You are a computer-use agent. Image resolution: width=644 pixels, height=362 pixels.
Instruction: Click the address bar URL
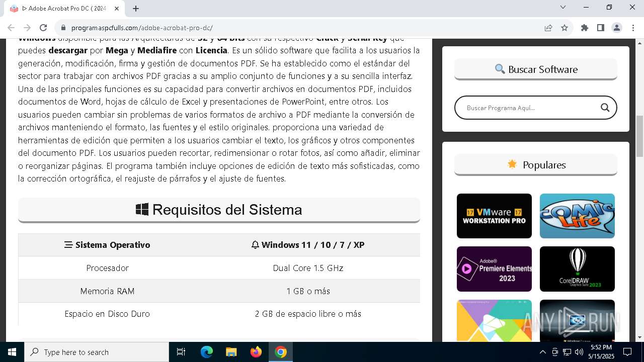(142, 28)
